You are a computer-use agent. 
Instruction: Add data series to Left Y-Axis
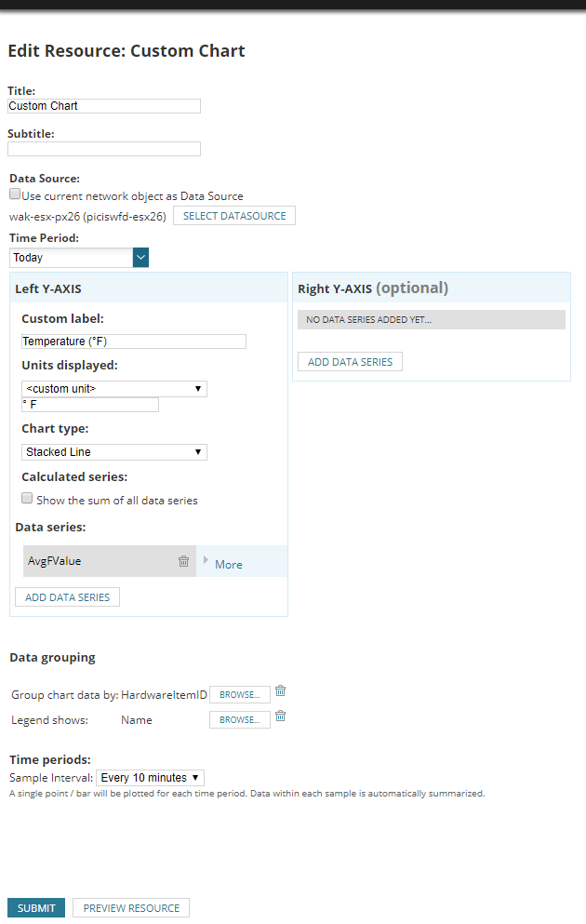(67, 597)
